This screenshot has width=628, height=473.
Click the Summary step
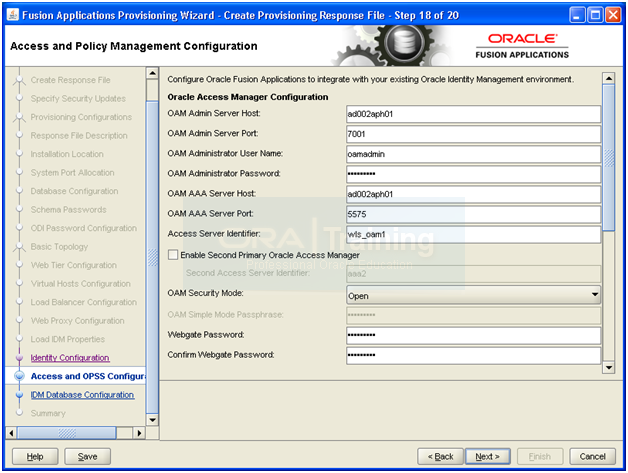click(48, 413)
